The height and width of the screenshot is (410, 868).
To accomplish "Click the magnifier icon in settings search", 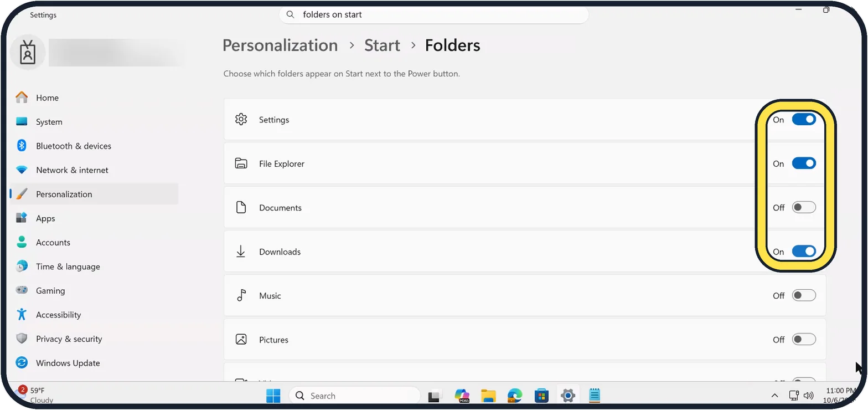I will click(291, 15).
